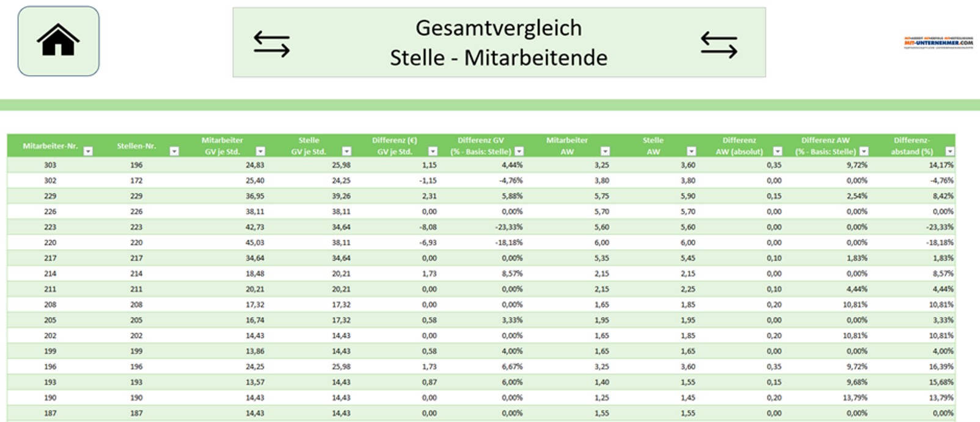The image size is (980, 422).
Task: Click the right swap arrows icon
Action: (719, 45)
